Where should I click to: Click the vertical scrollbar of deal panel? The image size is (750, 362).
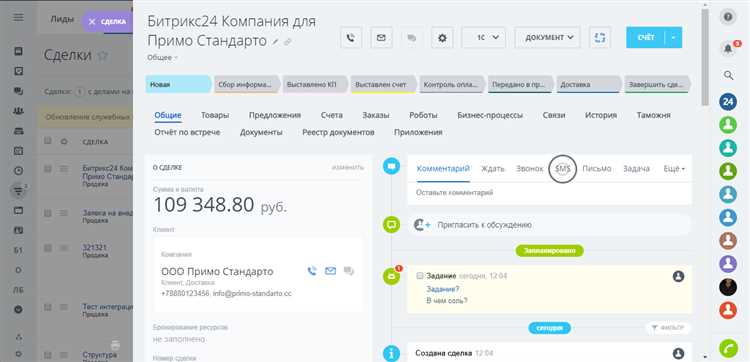[x=705, y=57]
